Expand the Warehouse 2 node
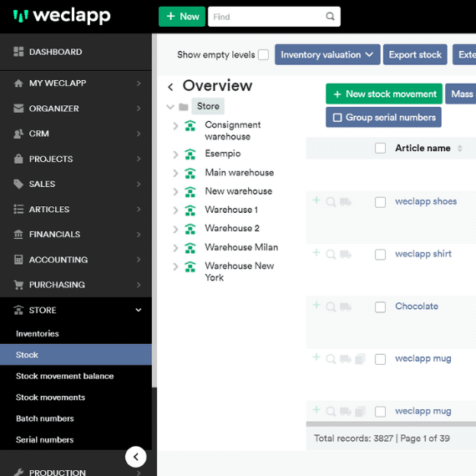 coord(175,229)
